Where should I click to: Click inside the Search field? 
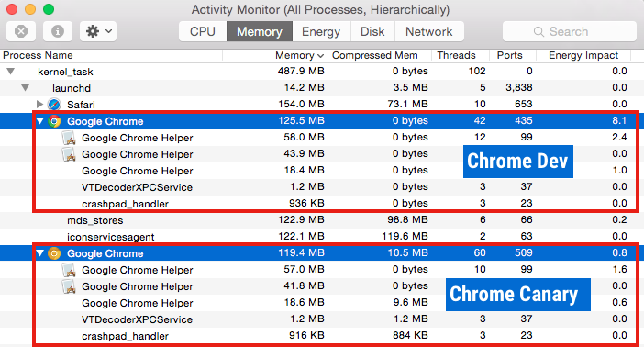point(570,31)
